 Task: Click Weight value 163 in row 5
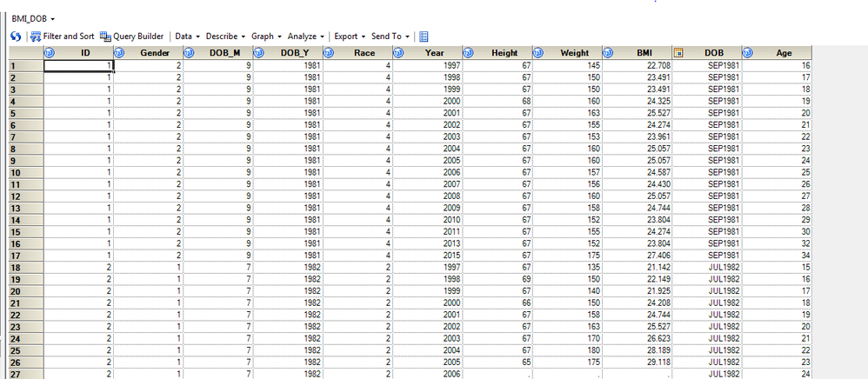click(x=567, y=113)
